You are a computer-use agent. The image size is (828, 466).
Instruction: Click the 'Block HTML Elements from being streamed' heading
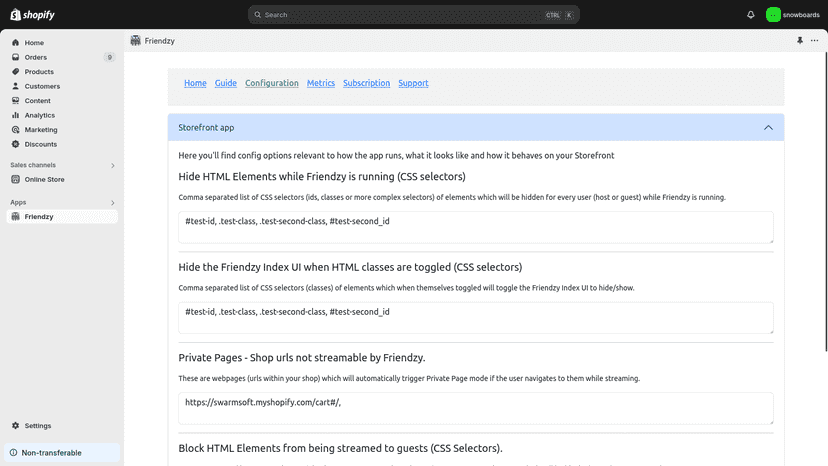click(340, 448)
